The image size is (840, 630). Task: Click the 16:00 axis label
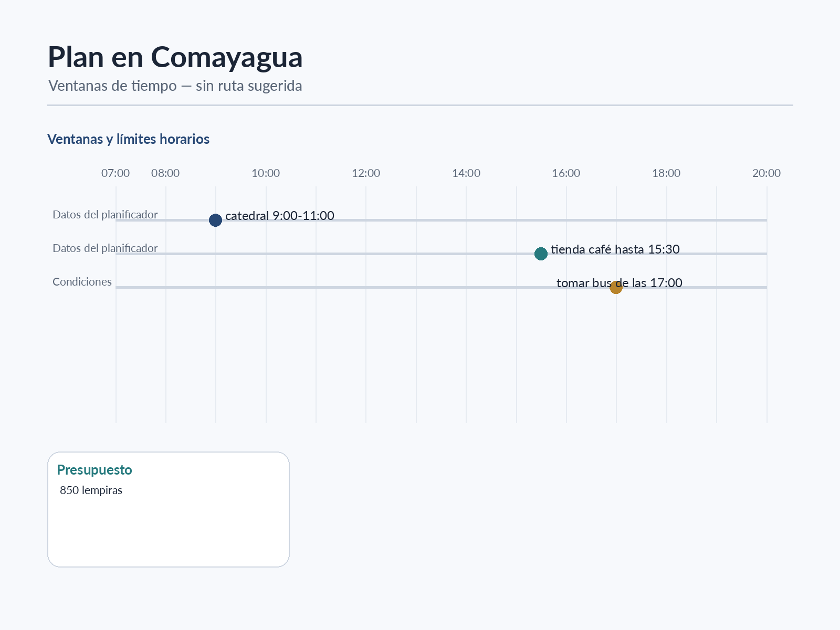566,173
